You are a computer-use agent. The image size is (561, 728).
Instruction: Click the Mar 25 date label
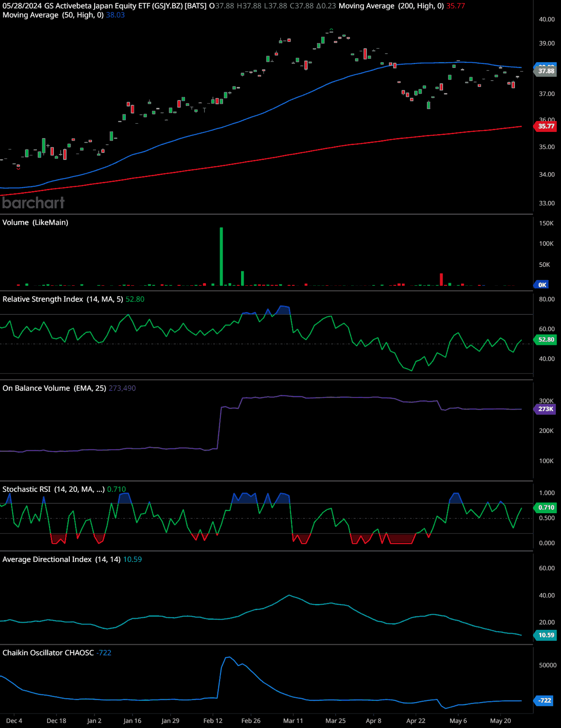click(336, 721)
